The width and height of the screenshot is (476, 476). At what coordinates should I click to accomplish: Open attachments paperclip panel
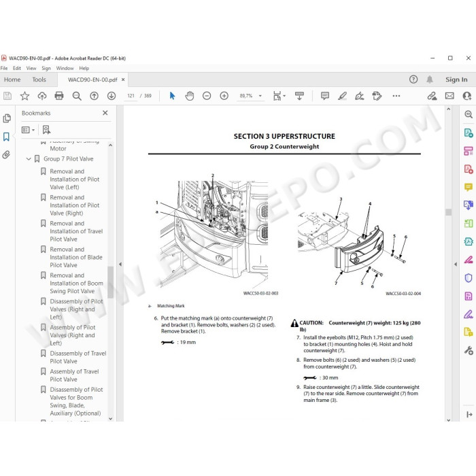pyautogui.click(x=6, y=155)
